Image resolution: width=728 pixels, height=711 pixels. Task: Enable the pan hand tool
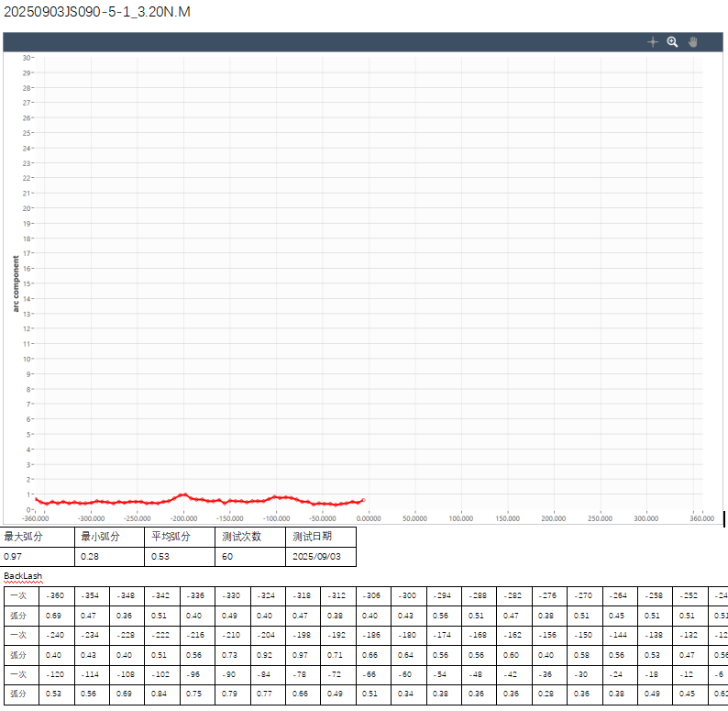tap(693, 42)
